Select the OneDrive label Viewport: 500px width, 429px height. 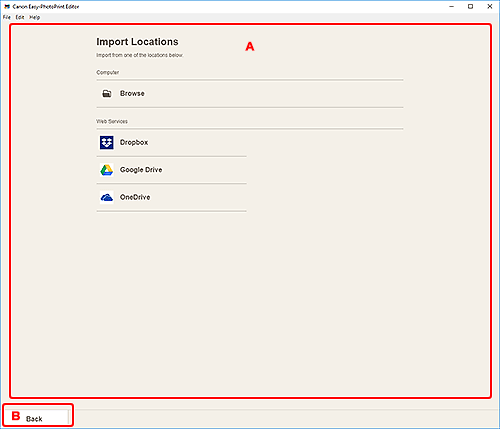pyautogui.click(x=135, y=197)
